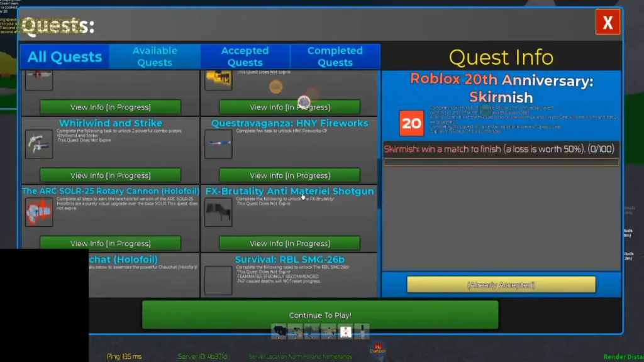This screenshot has width=644, height=362.
Task: Click Roblox 20th Anniversary: Skirmish heading
Action: 501,88
